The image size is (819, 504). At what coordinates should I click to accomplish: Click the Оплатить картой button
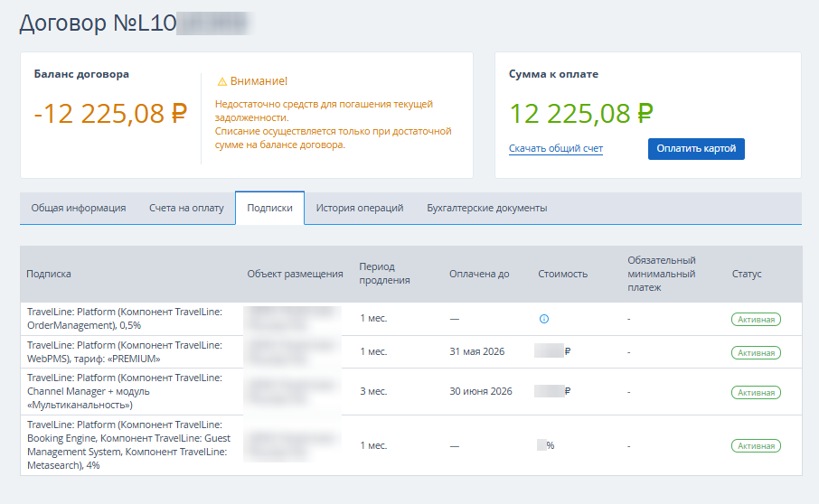(696, 149)
